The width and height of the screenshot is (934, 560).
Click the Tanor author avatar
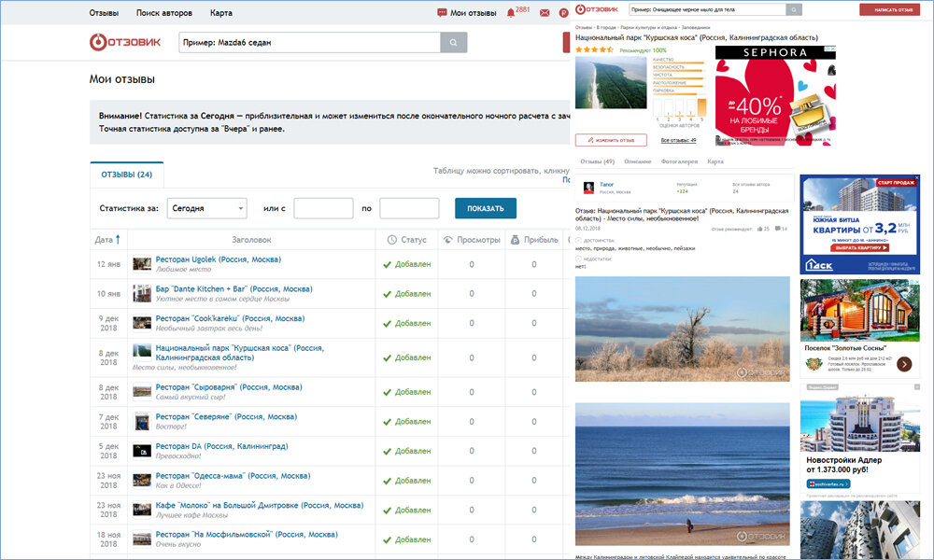point(588,188)
